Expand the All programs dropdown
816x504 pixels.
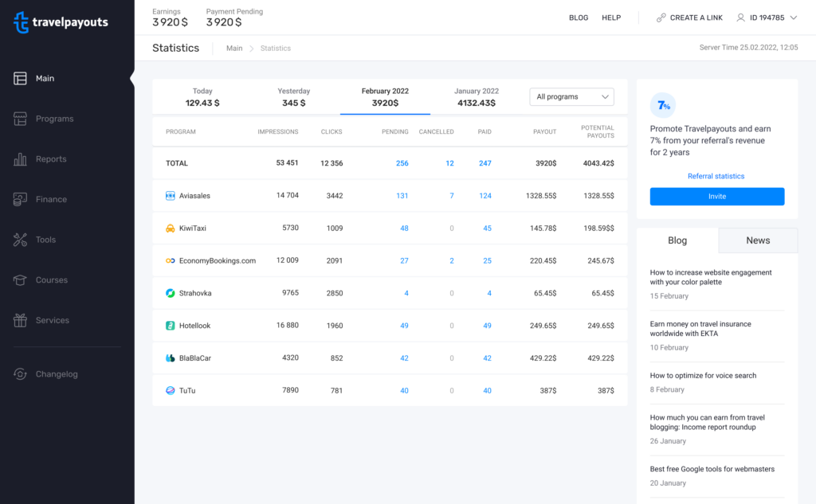571,97
